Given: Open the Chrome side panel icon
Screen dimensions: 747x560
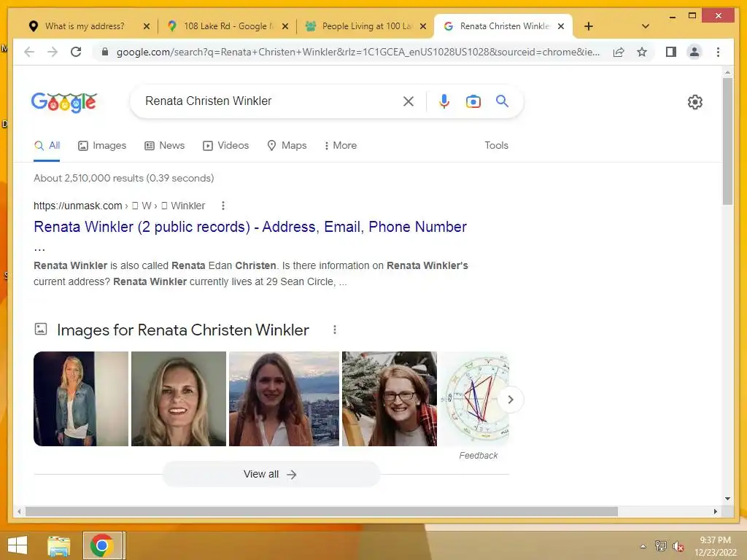Looking at the screenshot, I should (x=671, y=52).
